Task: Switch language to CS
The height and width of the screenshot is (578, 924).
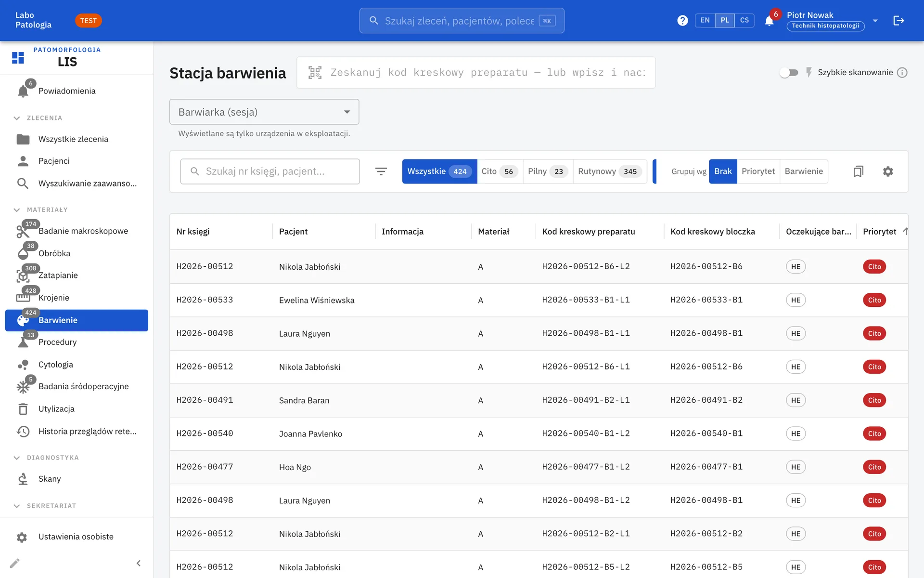Action: (744, 20)
